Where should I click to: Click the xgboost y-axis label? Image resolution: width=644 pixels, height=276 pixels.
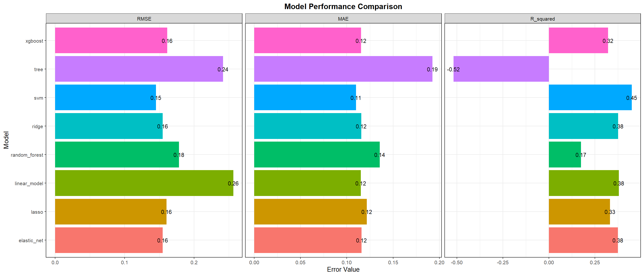coord(34,41)
